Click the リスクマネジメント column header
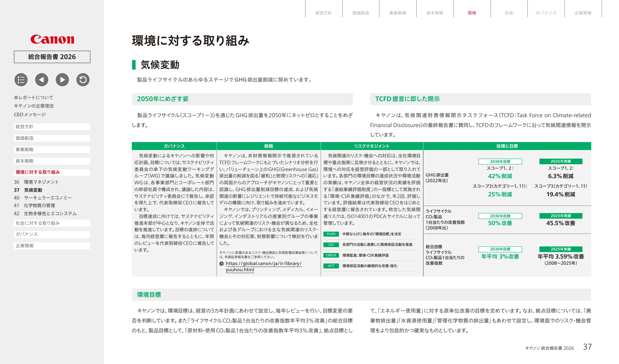The image size is (619, 364). coord(372,146)
